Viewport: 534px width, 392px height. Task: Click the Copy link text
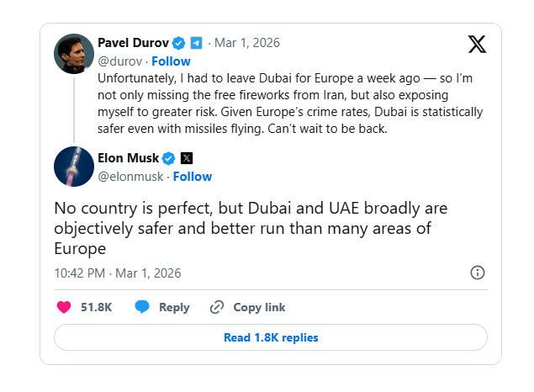coord(259,307)
